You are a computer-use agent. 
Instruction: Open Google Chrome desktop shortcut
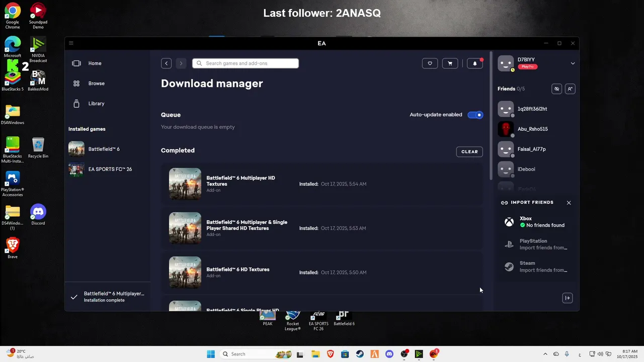(x=13, y=15)
